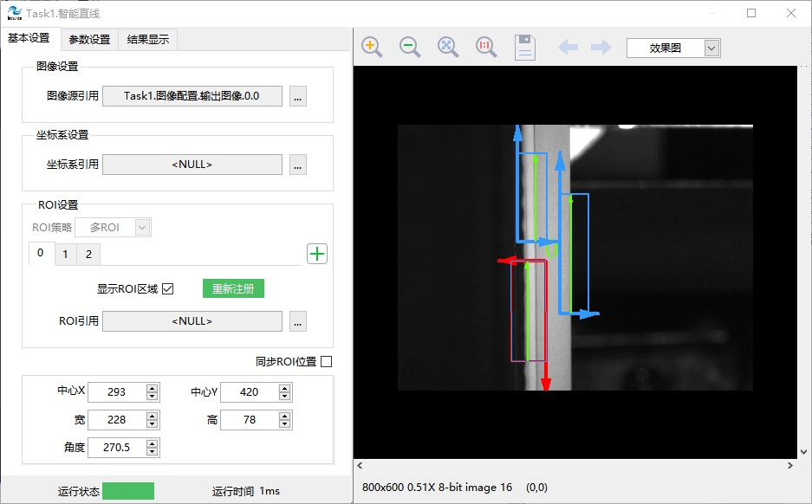812x504 pixels.
Task: Browse for 图像源引用 with ellipsis button
Action: point(298,96)
